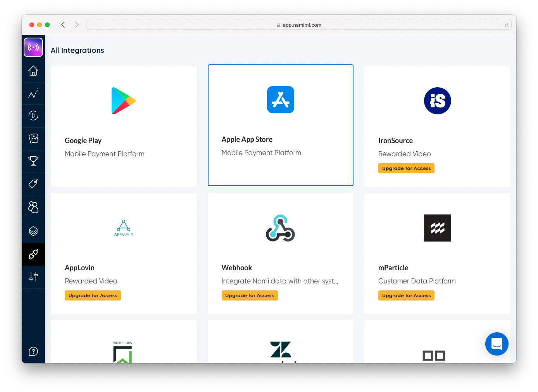Click the customers group sidebar icon
Image resolution: width=538 pixels, height=392 pixels.
pos(33,207)
